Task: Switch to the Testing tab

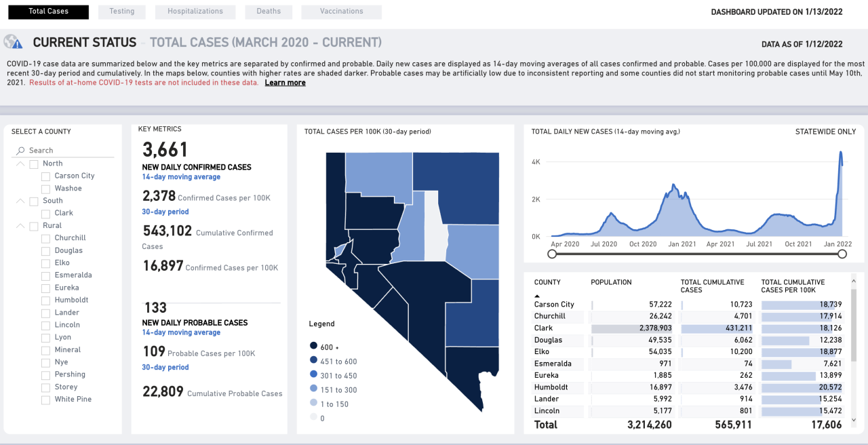Action: click(x=121, y=12)
